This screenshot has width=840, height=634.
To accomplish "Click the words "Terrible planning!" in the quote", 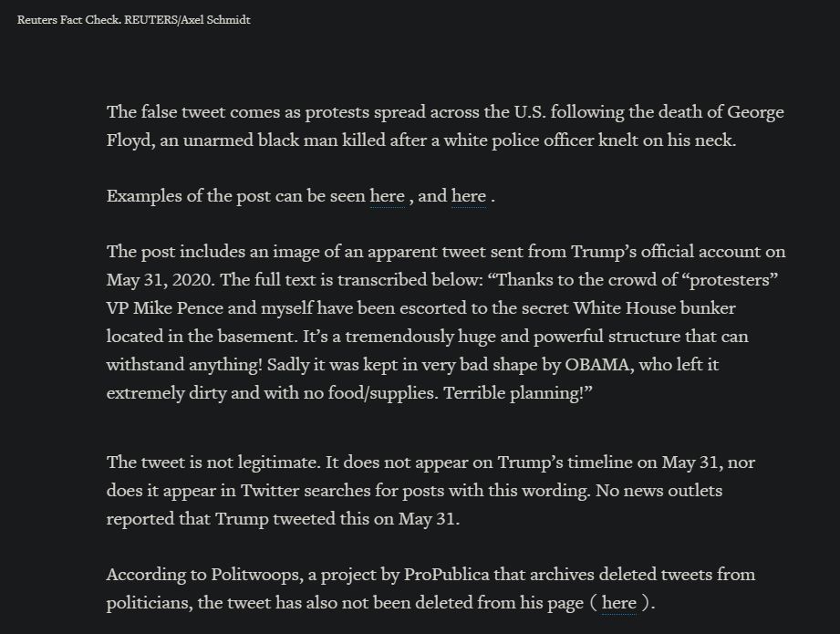I will tap(517, 393).
